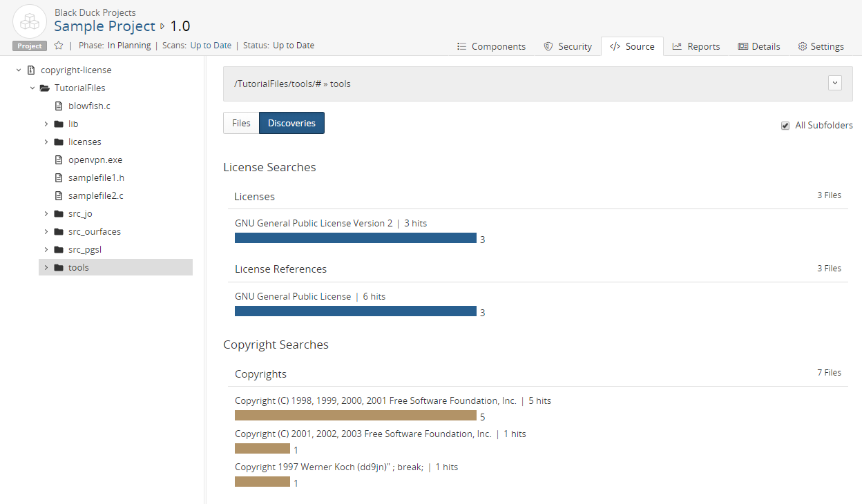The width and height of the screenshot is (862, 504).
Task: Switch to the Security tab
Action: point(567,46)
